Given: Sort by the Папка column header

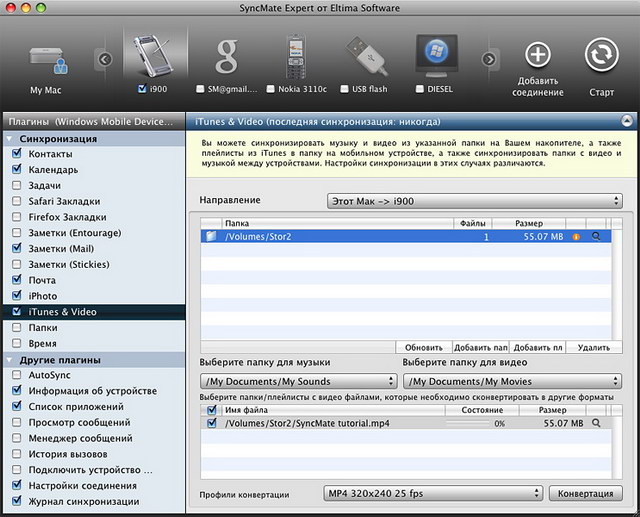Looking at the screenshot, I should [x=338, y=223].
